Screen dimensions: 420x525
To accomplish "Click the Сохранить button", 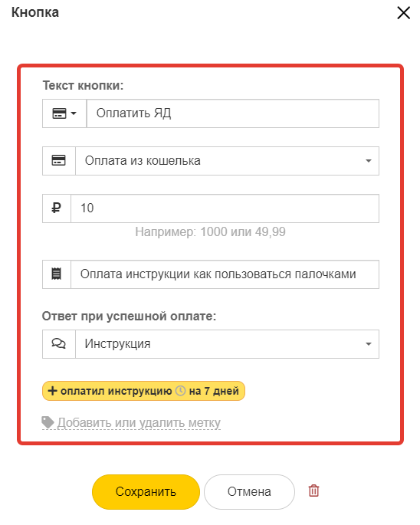I will coord(146,491).
